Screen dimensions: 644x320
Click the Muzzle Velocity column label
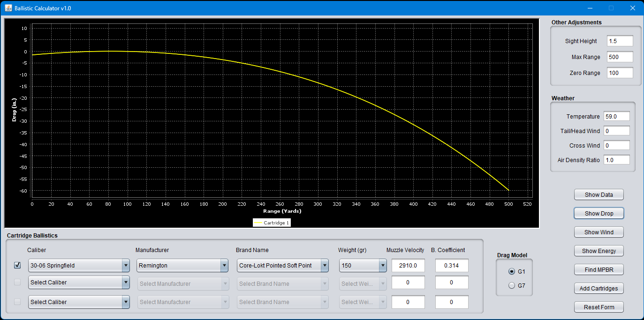click(x=405, y=250)
